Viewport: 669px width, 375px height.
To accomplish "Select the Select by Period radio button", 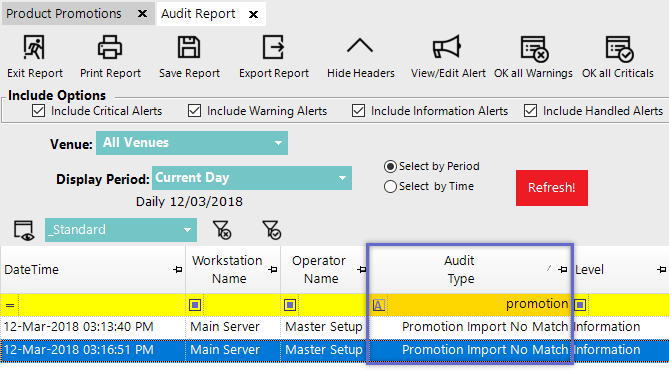I will point(390,166).
